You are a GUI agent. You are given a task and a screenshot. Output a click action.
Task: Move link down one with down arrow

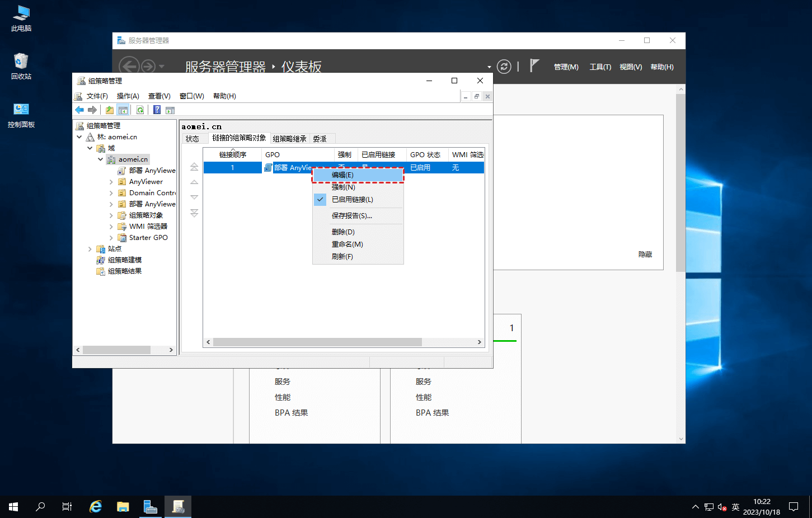[x=194, y=197]
